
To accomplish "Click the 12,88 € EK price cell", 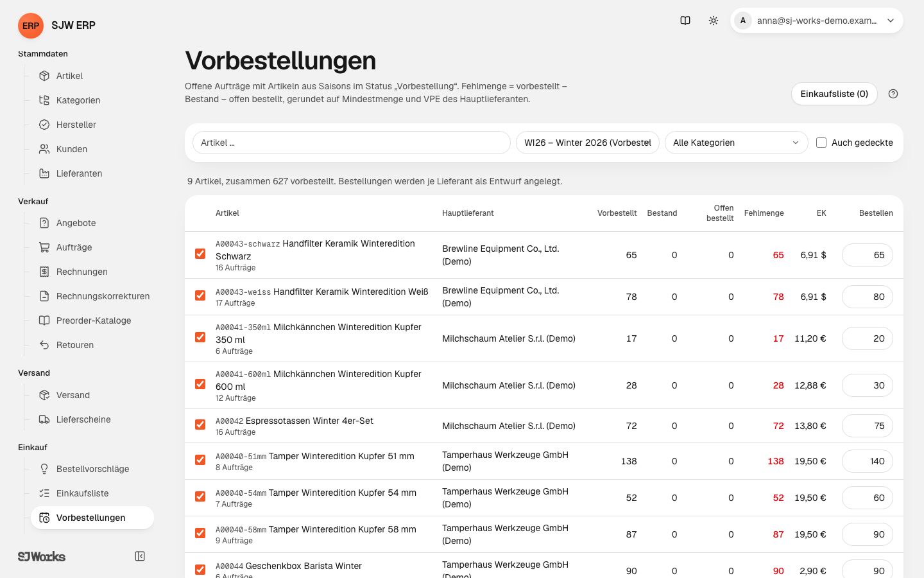I will point(810,385).
